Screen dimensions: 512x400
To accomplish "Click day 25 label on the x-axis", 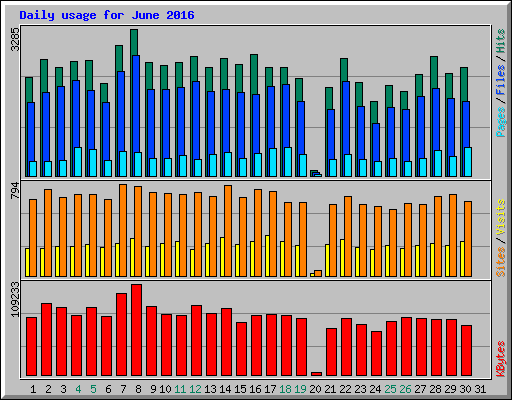I will [390, 389].
